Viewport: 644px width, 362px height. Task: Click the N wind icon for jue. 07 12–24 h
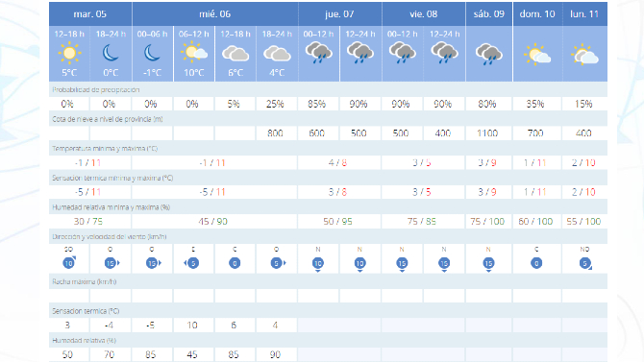click(359, 264)
